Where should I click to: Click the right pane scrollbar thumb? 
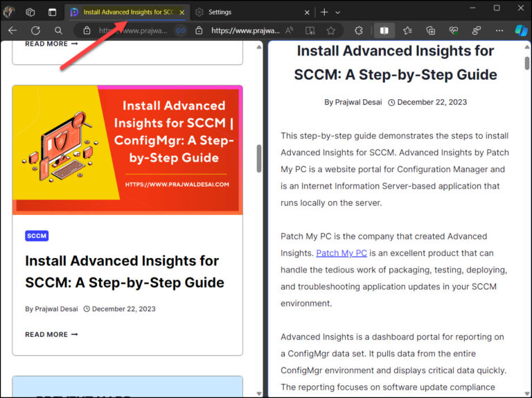[527, 63]
